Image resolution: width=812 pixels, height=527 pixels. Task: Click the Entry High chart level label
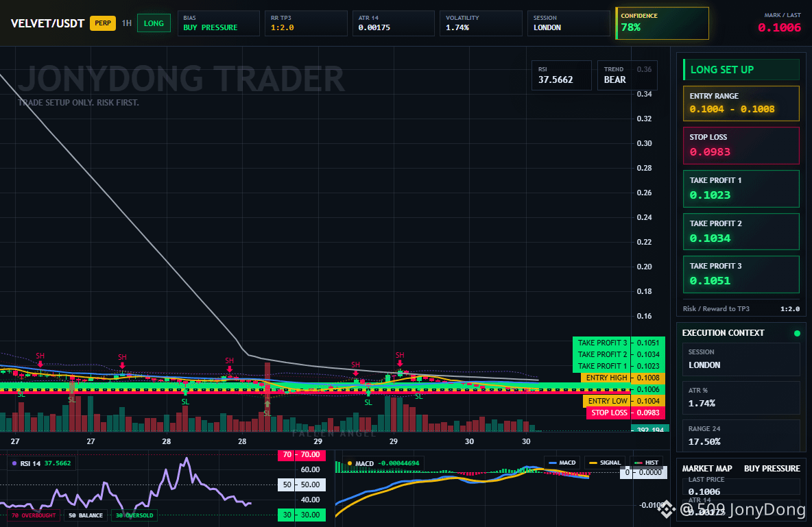point(606,378)
